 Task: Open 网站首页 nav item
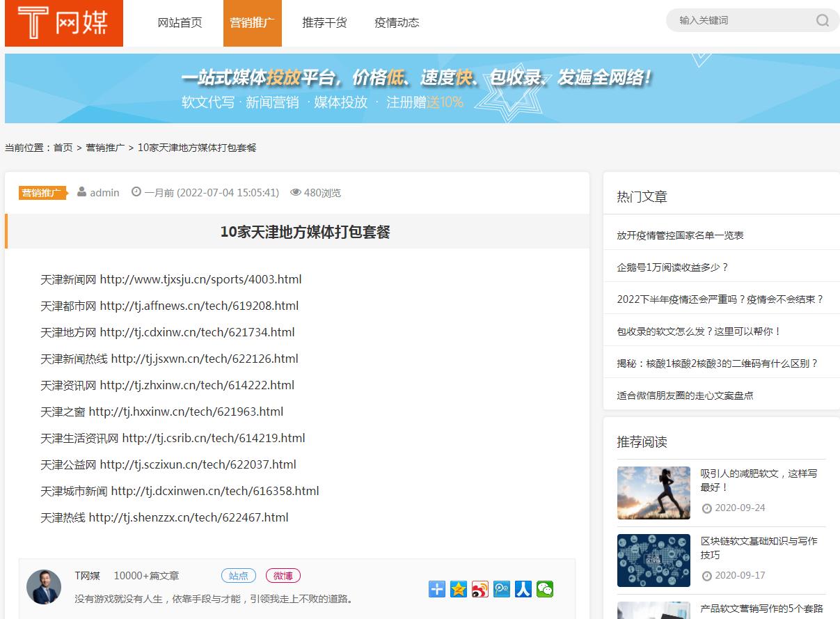point(180,22)
